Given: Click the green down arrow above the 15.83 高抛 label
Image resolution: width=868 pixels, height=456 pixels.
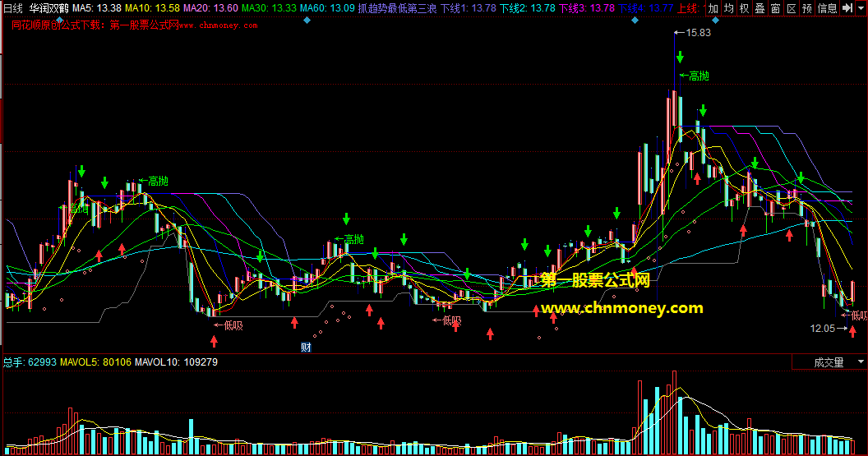Looking at the screenshot, I should point(680,57).
